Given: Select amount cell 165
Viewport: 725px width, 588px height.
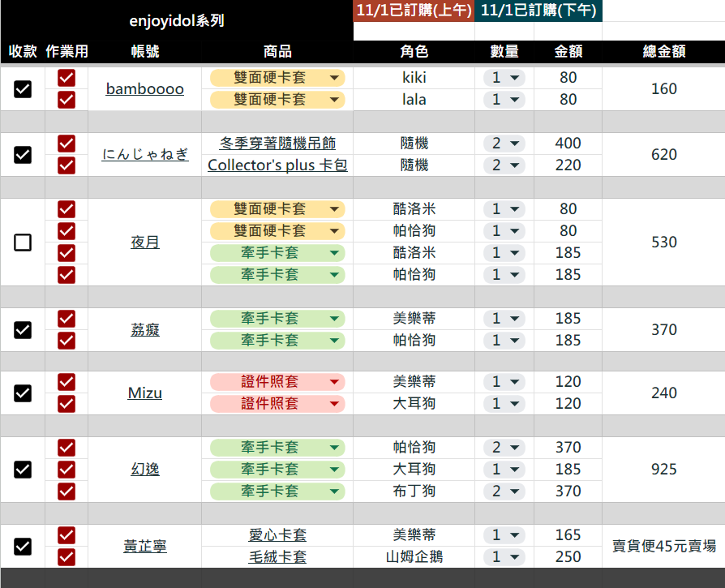Looking at the screenshot, I should click(568, 535).
